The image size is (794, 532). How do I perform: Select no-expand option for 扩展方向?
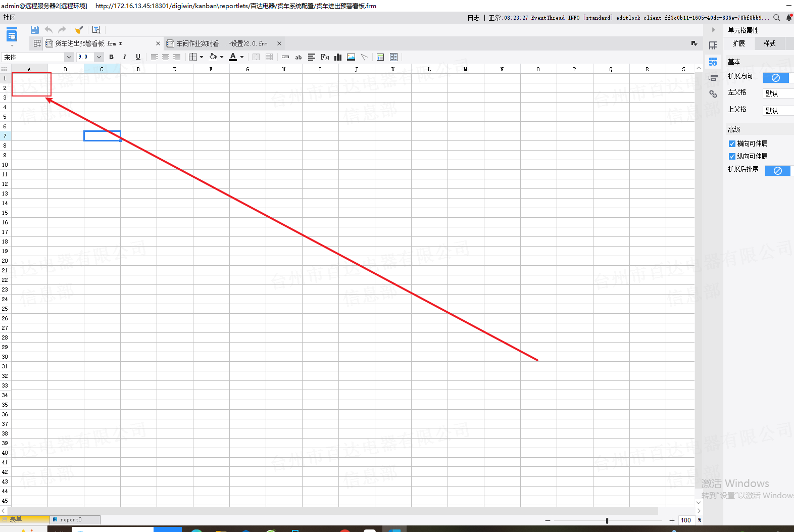[x=776, y=78]
